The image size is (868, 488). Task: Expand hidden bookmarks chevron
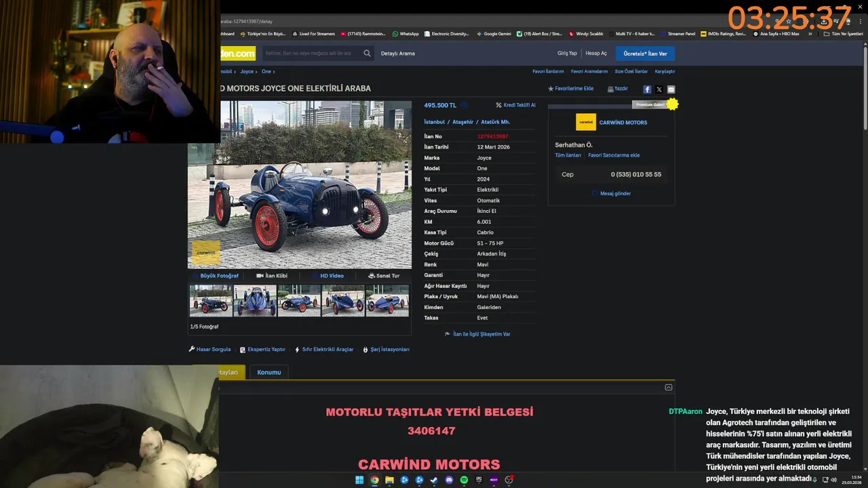pyautogui.click(x=810, y=34)
